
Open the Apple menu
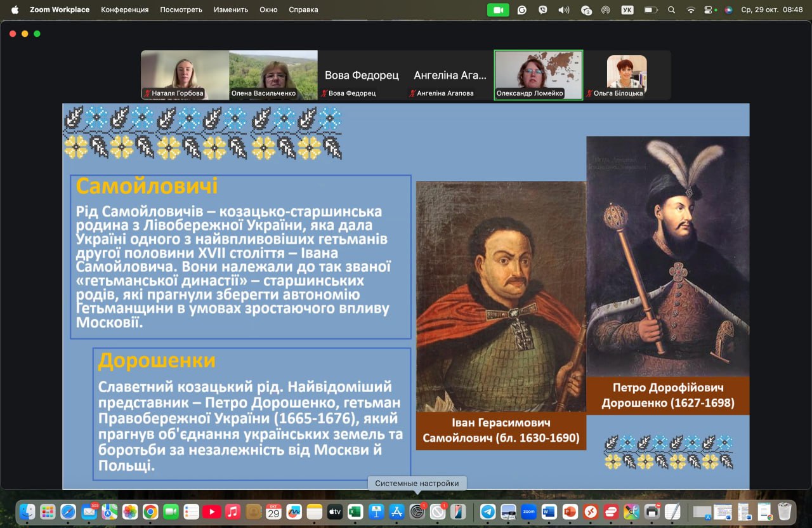(x=15, y=10)
